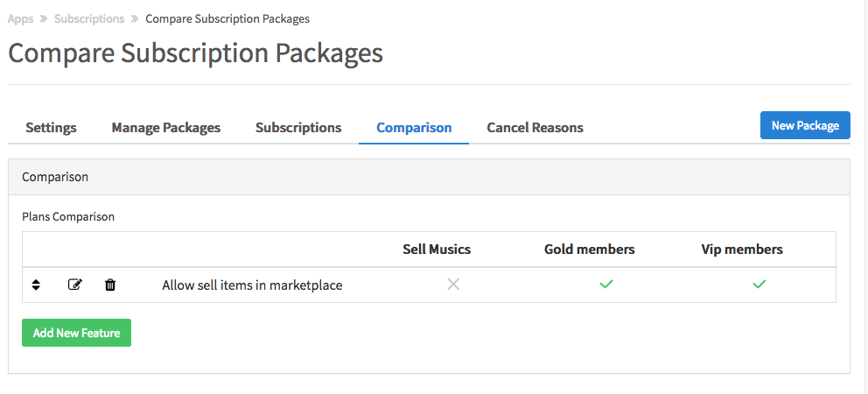Select the Comparison tab

[x=414, y=128]
